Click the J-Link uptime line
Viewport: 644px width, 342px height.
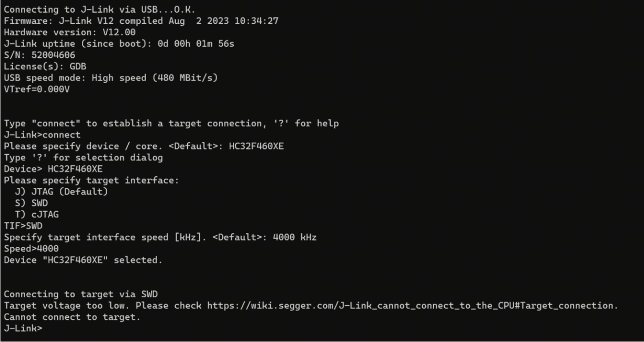coord(119,44)
